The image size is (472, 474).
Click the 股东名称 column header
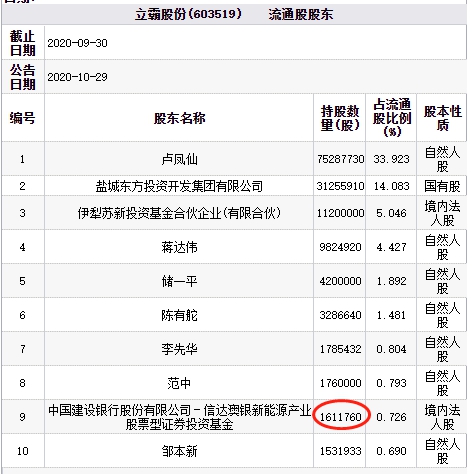pos(179,118)
